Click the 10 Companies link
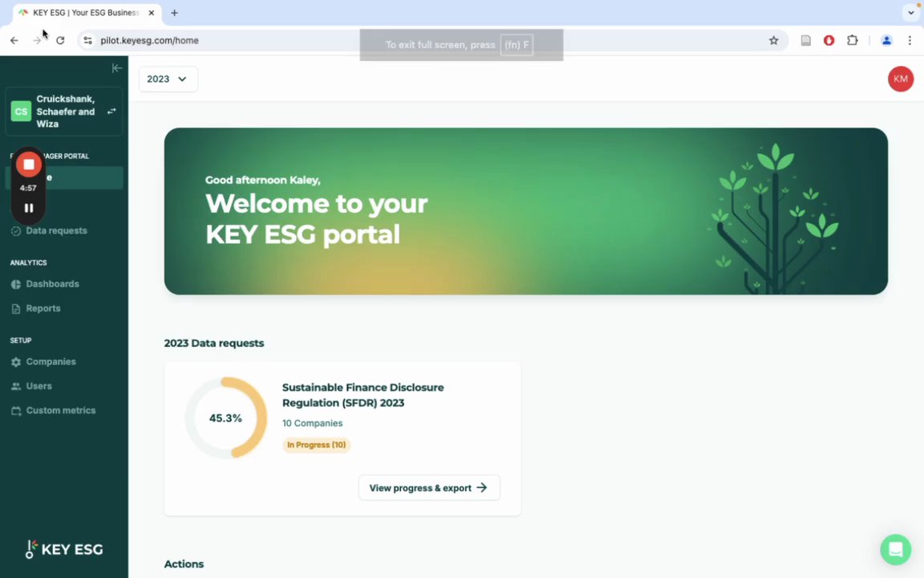The width and height of the screenshot is (924, 578). point(312,423)
